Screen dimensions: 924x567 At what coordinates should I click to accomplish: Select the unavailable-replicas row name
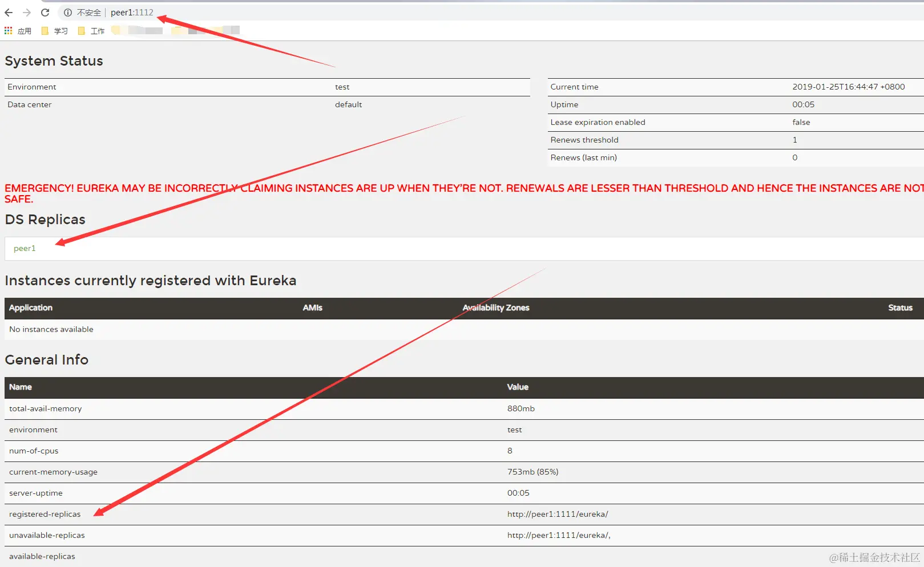(47, 535)
